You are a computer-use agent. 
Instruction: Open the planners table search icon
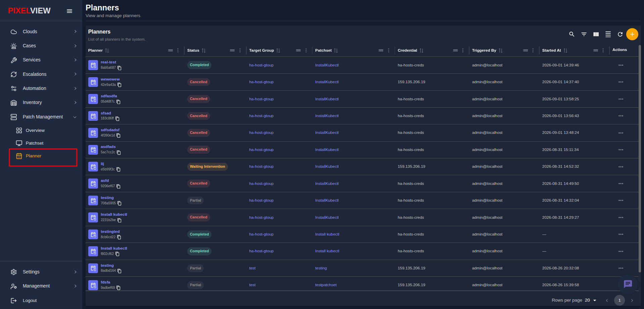572,34
